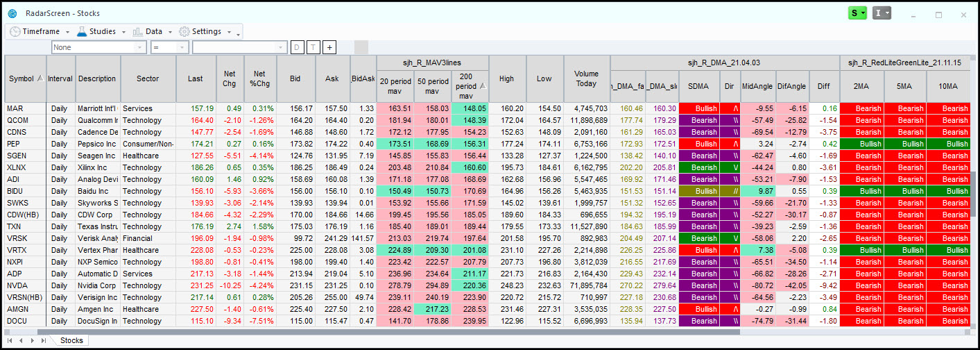Open the Settings dropdown arrow
The image size is (980, 350).
(229, 32)
